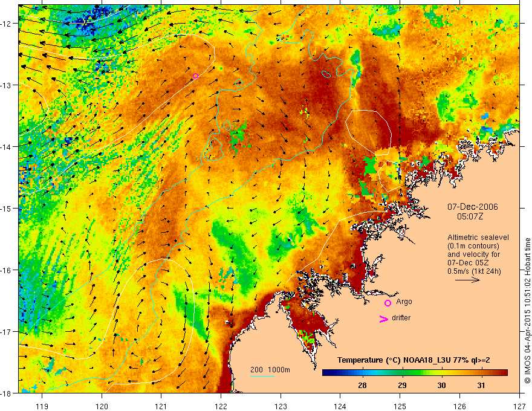This screenshot has width=532, height=411.
Task: Click the latitude axis label '-13'
Action: click(6, 85)
